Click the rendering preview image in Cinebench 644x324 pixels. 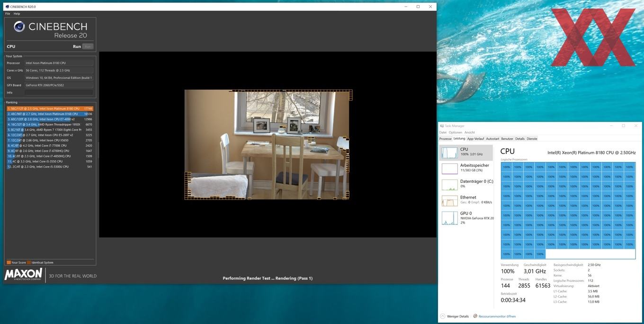tap(267, 144)
